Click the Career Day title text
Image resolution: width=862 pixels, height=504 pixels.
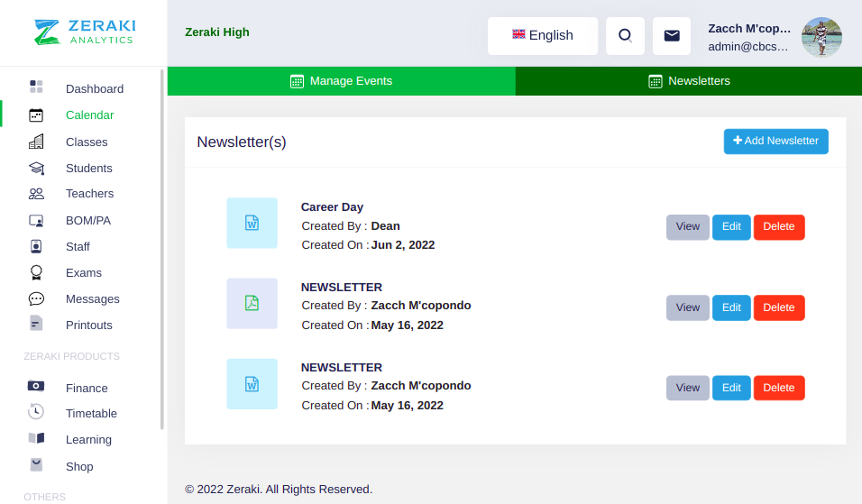pyautogui.click(x=332, y=207)
